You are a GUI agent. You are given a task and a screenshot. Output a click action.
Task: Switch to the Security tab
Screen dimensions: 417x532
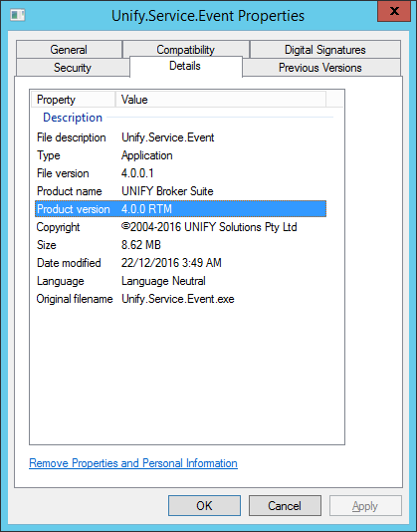coord(73,68)
